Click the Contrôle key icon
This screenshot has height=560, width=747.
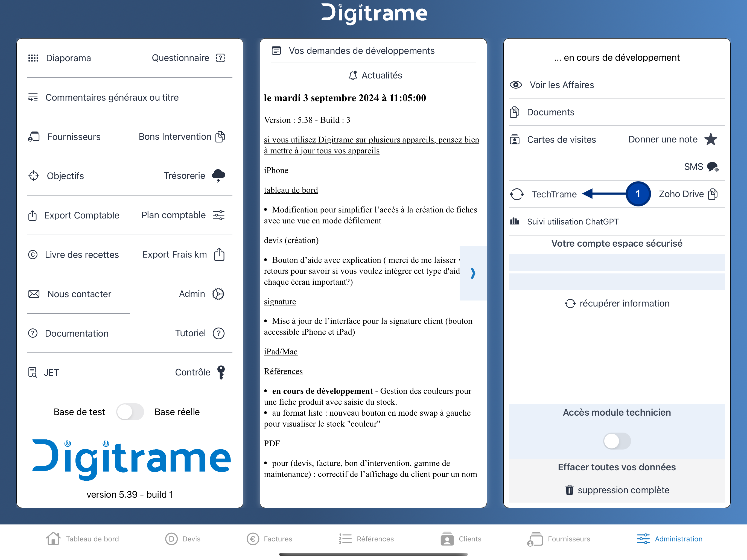221,372
